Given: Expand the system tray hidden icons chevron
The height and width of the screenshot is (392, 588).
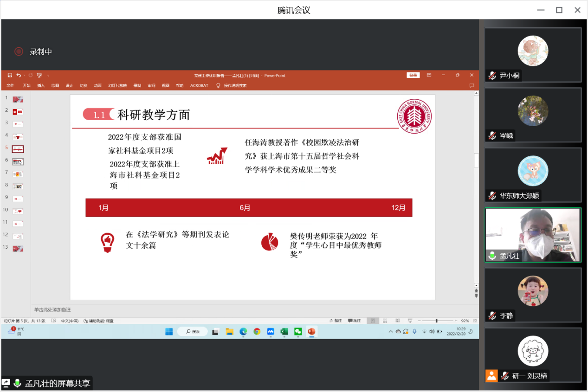Looking at the screenshot, I should 391,331.
